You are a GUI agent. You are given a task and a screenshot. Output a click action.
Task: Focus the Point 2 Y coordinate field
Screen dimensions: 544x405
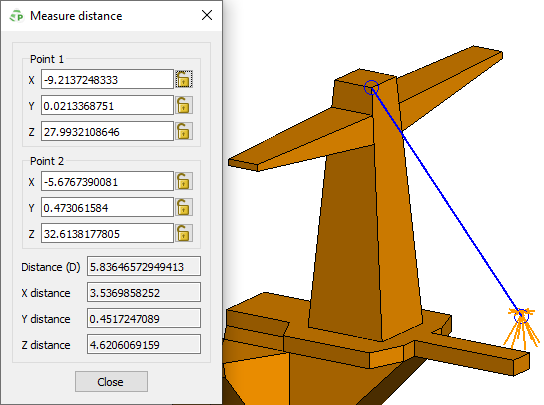coord(107,207)
